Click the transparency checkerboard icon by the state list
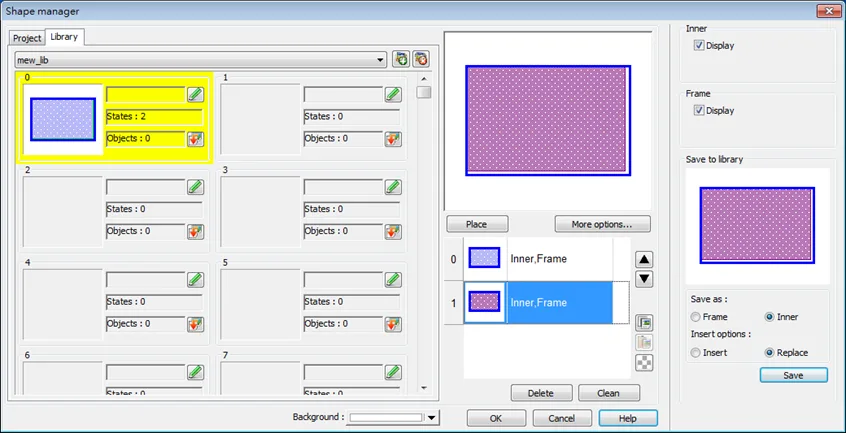The image size is (846, 433). coord(644,363)
